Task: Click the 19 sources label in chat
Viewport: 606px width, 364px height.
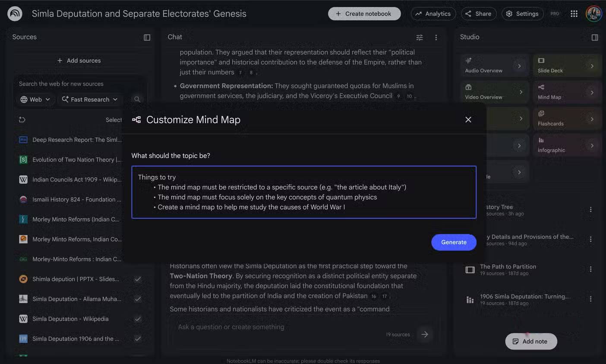Action: coord(398,335)
